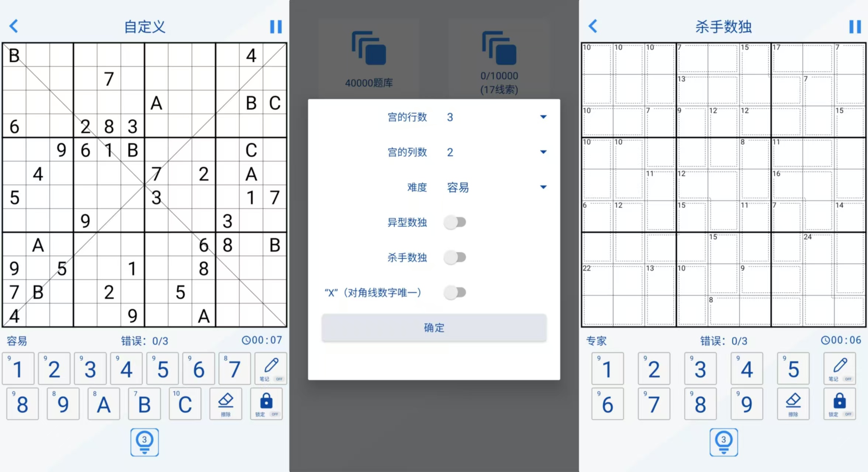Image resolution: width=868 pixels, height=472 pixels.
Task: Expand 宫的列数 dropdown
Action: tap(541, 151)
